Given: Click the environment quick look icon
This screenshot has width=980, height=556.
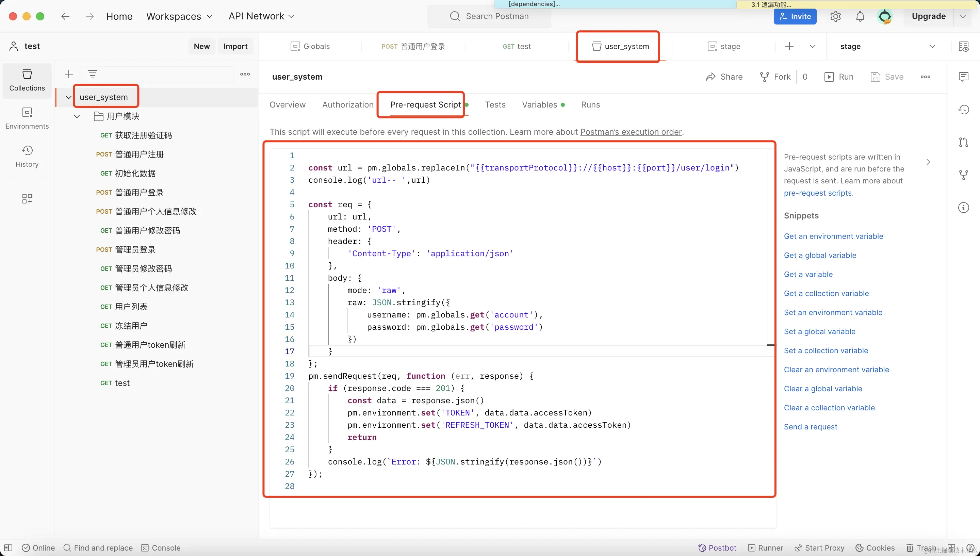Looking at the screenshot, I should point(963,47).
